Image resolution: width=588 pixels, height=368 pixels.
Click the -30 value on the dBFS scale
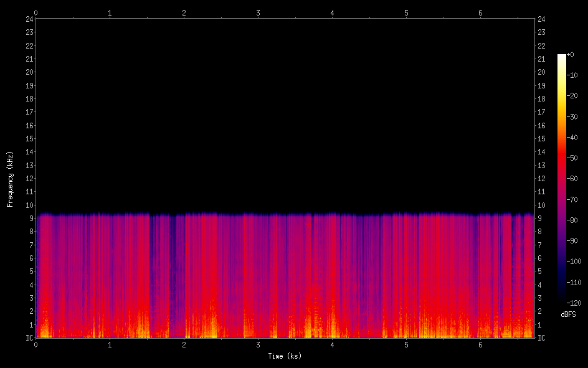coord(574,117)
